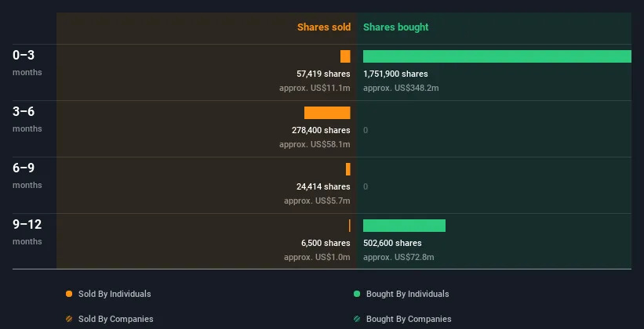The image size is (644, 329).
Task: Click the 9–12 months thin orange sold bar
Action: (x=350, y=226)
